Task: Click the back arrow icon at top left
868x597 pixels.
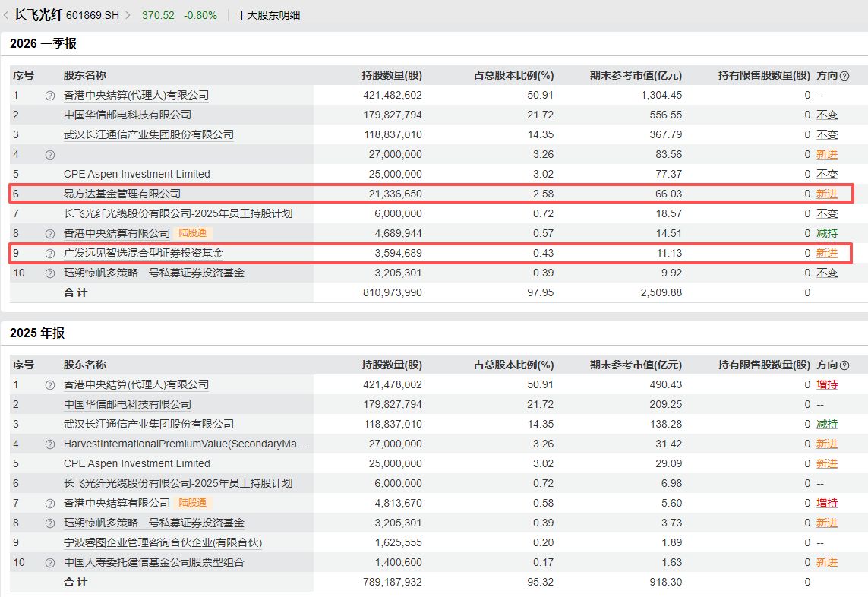Action: pos(7,14)
